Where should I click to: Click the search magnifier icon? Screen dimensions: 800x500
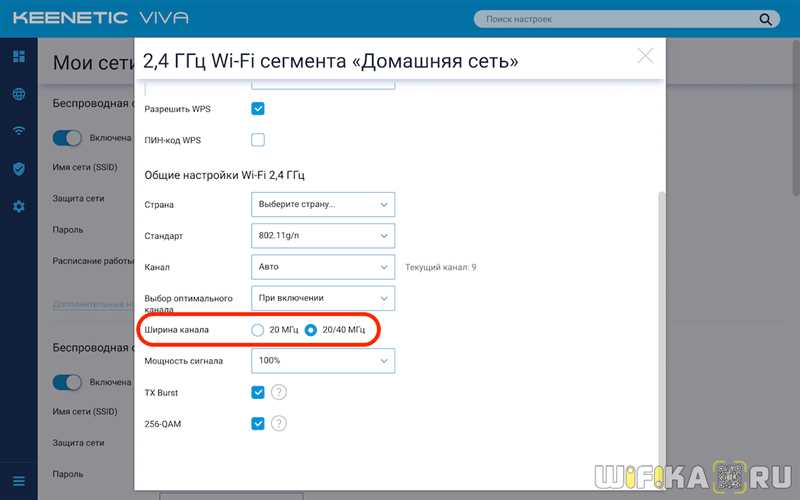pyautogui.click(x=765, y=19)
